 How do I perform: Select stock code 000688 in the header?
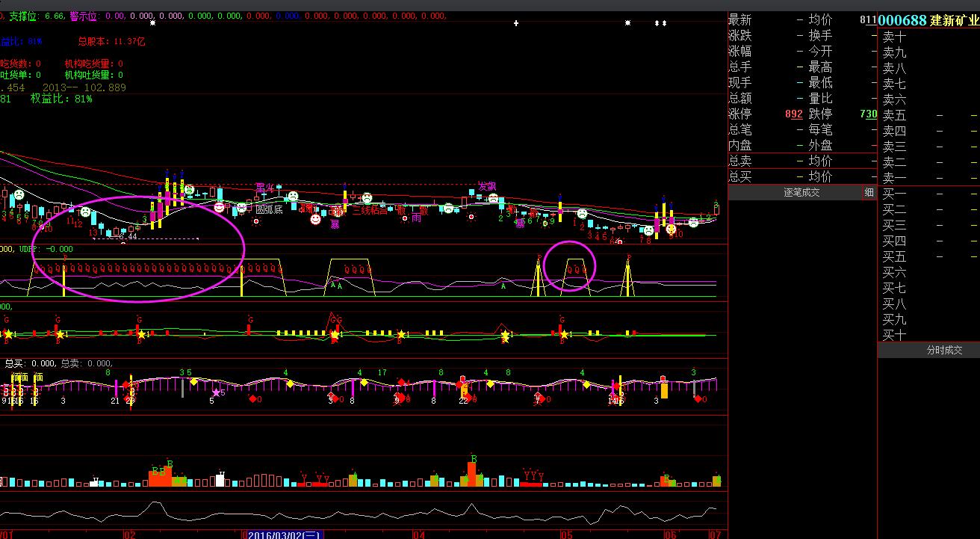pyautogui.click(x=902, y=20)
